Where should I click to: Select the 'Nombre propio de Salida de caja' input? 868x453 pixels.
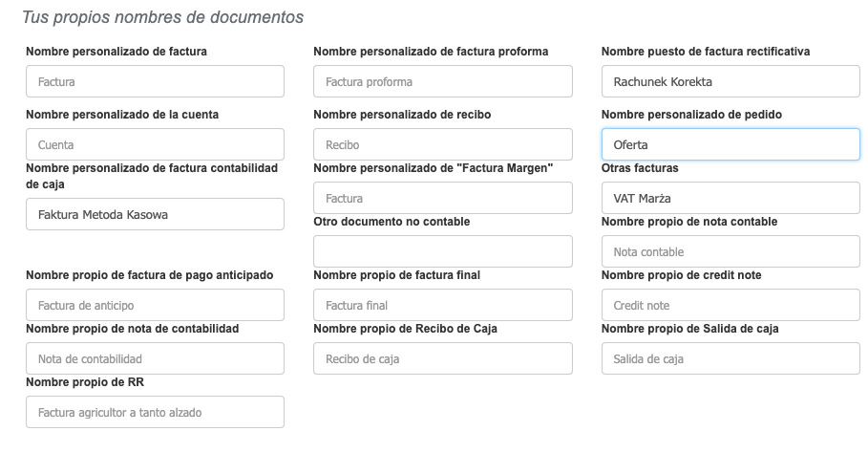730,358
